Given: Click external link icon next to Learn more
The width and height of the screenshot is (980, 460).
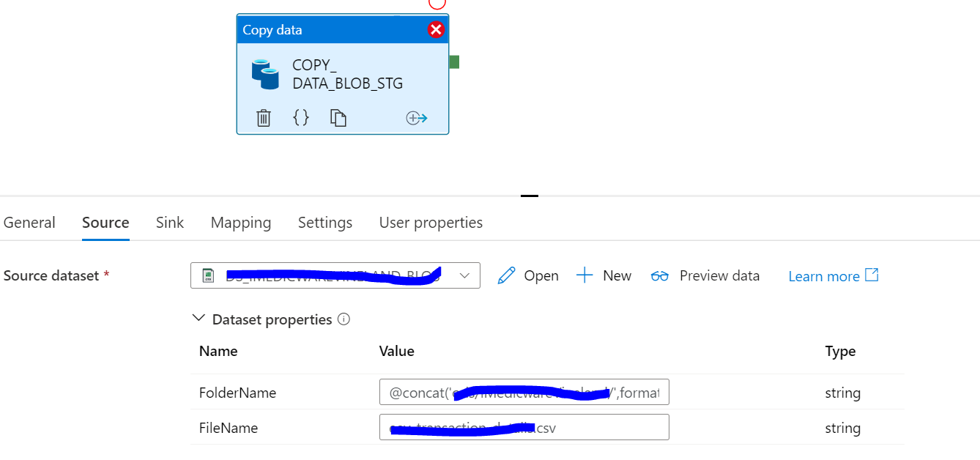Looking at the screenshot, I should point(872,275).
